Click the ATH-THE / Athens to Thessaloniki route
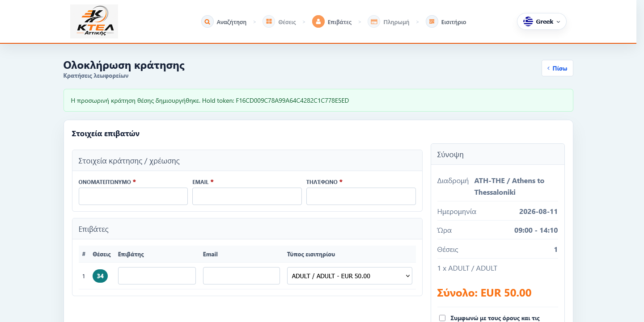Viewport: 644px width, 322px height. tap(509, 187)
